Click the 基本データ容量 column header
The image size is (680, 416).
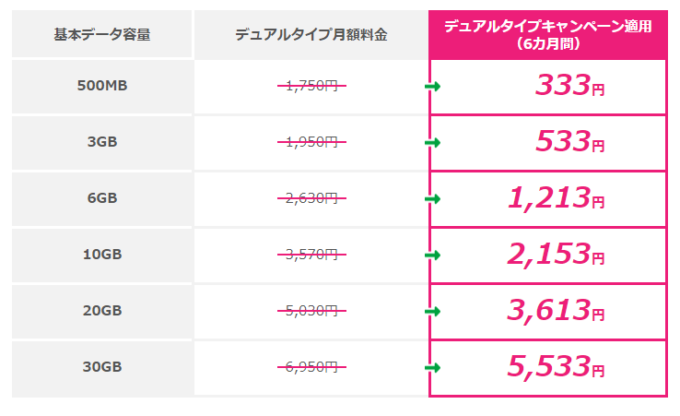pos(102,34)
